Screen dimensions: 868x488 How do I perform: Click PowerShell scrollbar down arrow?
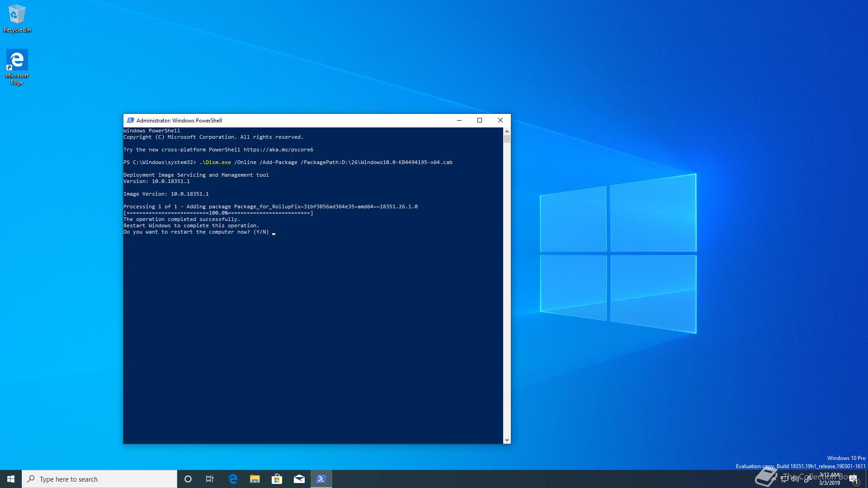507,440
